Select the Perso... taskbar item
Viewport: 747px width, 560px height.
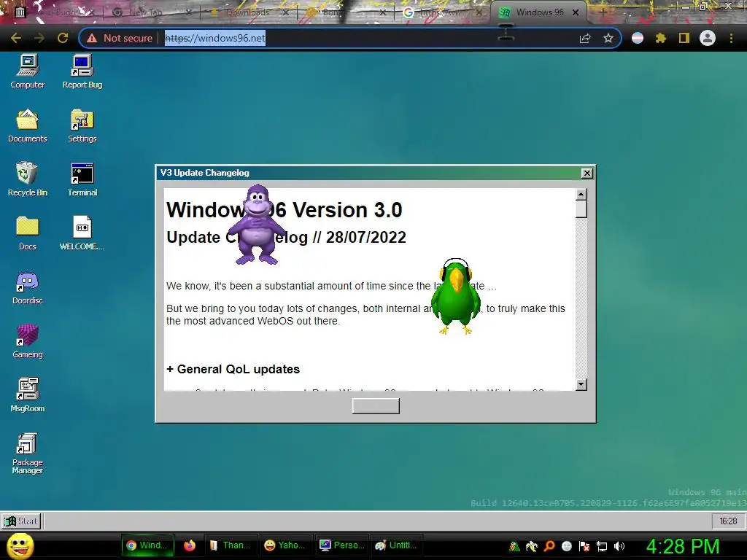341,545
